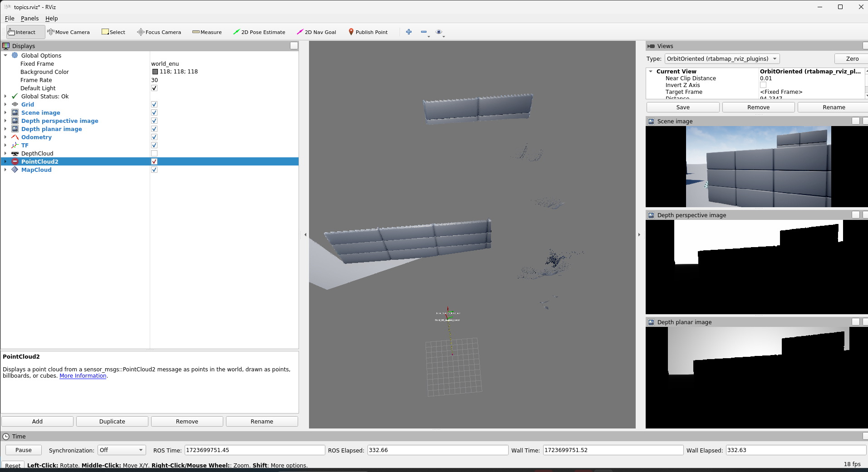
Task: Select the Interact tool
Action: coord(22,32)
